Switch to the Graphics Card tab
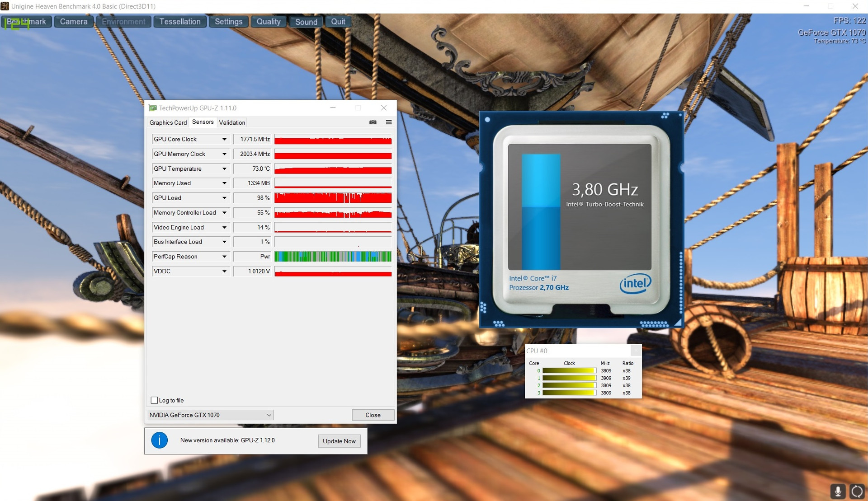This screenshot has width=868, height=501. [x=168, y=122]
